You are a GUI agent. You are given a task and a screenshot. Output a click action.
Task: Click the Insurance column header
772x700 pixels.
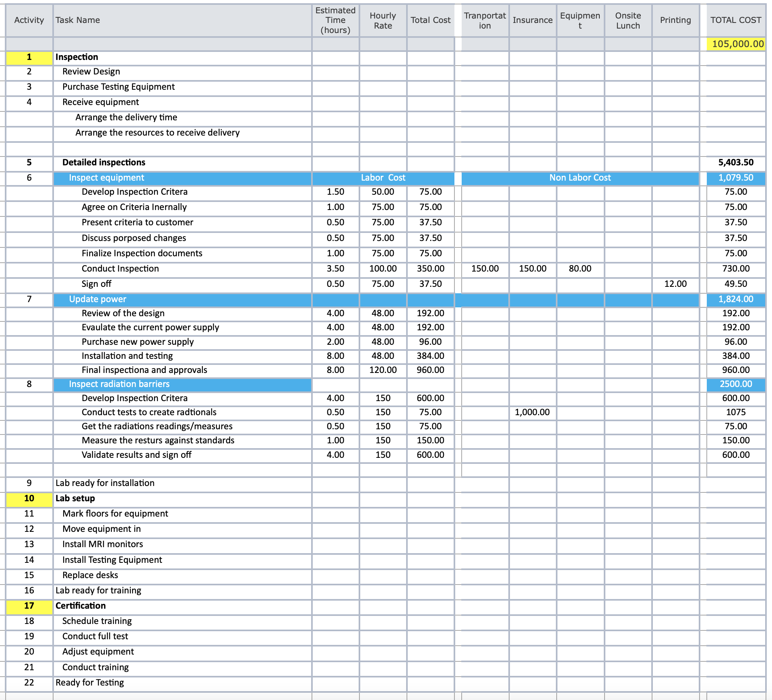point(533,20)
